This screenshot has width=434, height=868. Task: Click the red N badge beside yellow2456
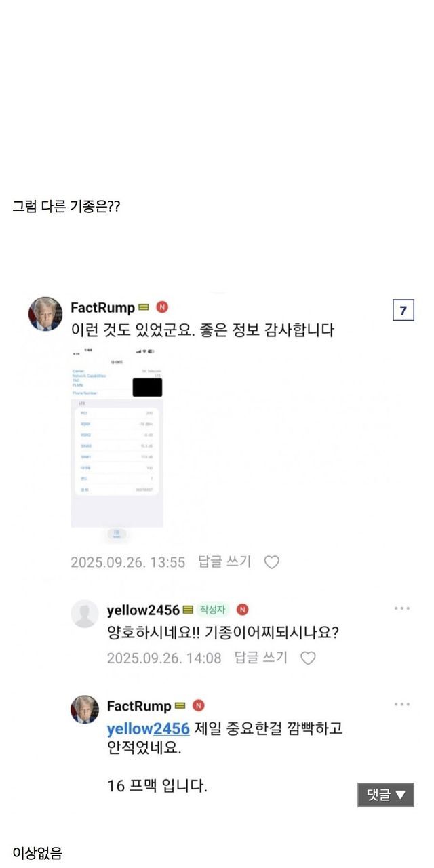coord(242,610)
